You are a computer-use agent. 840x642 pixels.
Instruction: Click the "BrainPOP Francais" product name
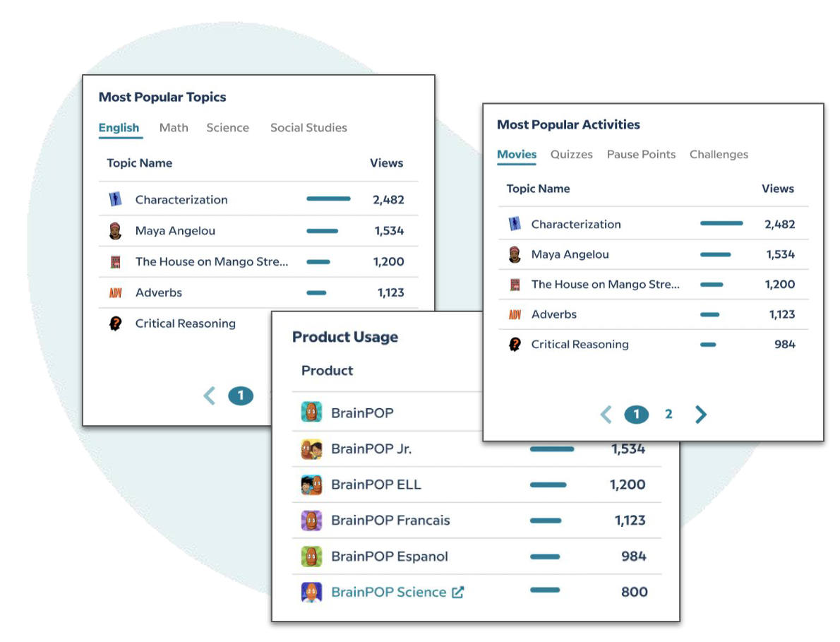pyautogui.click(x=390, y=521)
